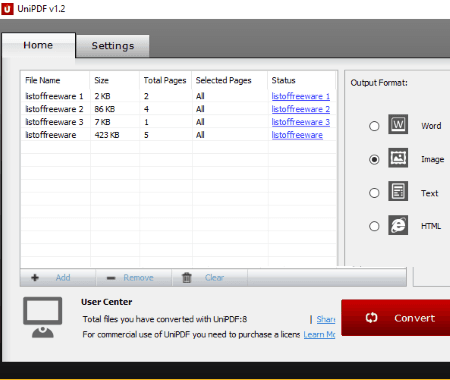Viewport: 450px width, 380px height.
Task: Click Selected Pages 'All' for listoffreeware 3
Action: (x=200, y=122)
